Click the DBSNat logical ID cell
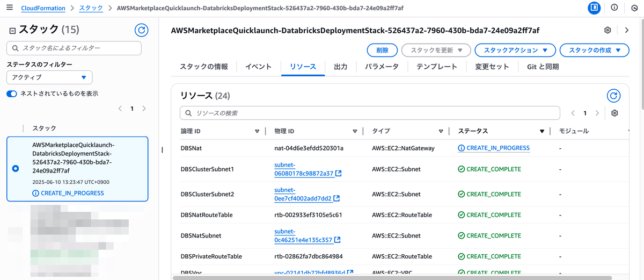 coord(191,148)
